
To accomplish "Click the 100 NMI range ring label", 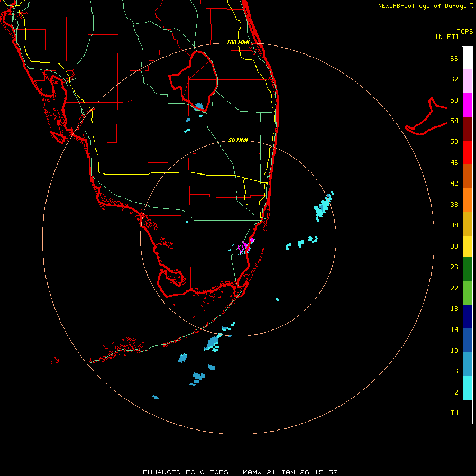I will pos(239,42).
